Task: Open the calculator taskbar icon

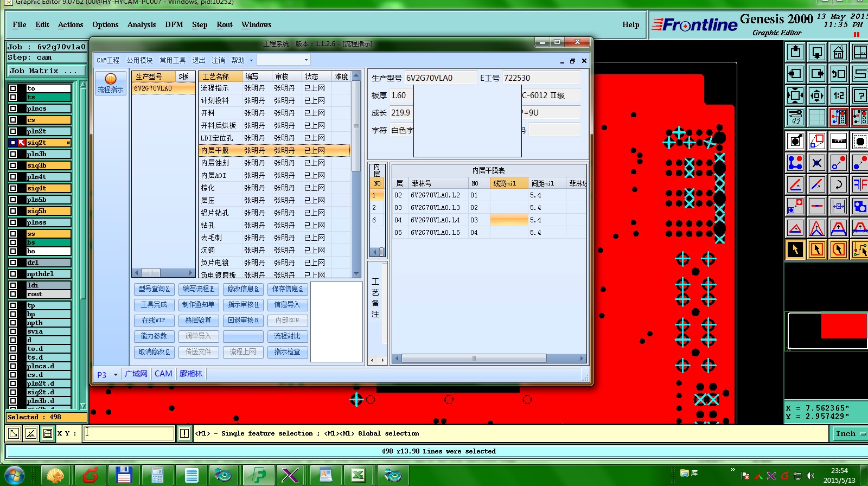Action: tap(157, 476)
